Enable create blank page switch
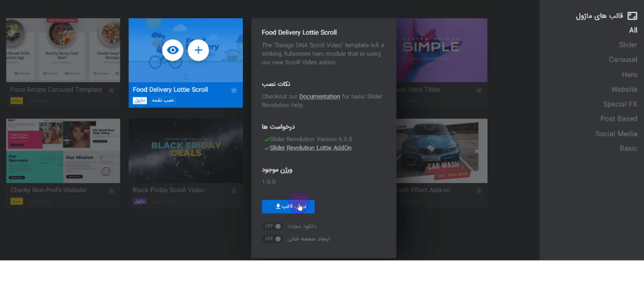The height and width of the screenshot is (281, 644). coord(273,238)
